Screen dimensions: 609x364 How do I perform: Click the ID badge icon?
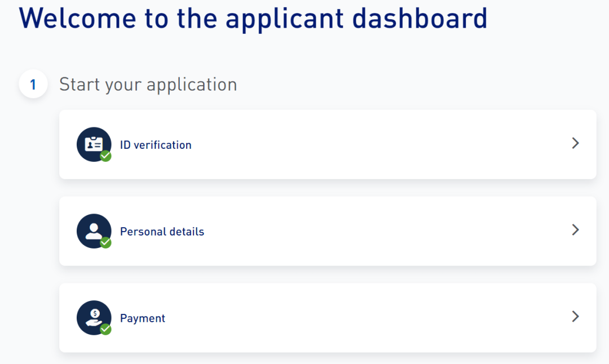coord(94,144)
